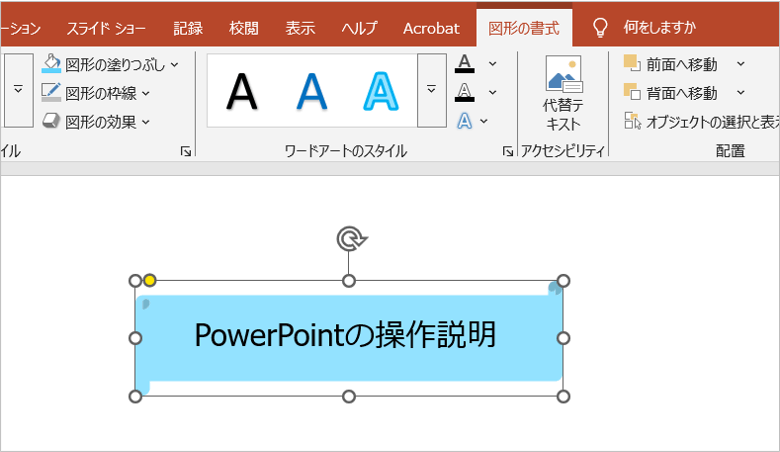Click the lightbulb Tell Me icon
The height and width of the screenshot is (452, 780).
coord(600,28)
